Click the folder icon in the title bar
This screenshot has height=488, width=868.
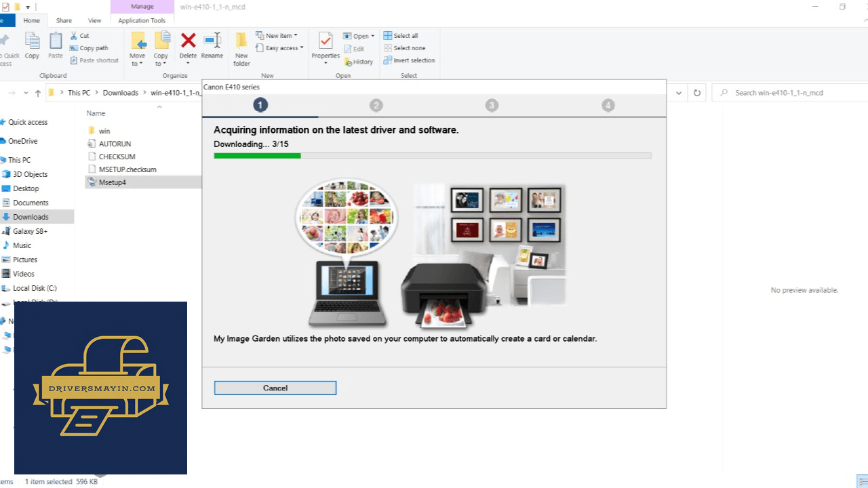coord(17,7)
